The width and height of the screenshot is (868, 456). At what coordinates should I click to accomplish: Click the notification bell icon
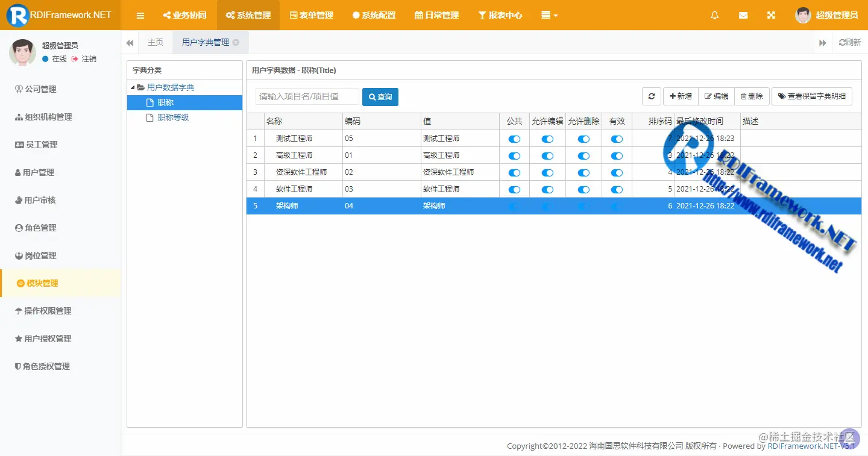click(x=714, y=15)
